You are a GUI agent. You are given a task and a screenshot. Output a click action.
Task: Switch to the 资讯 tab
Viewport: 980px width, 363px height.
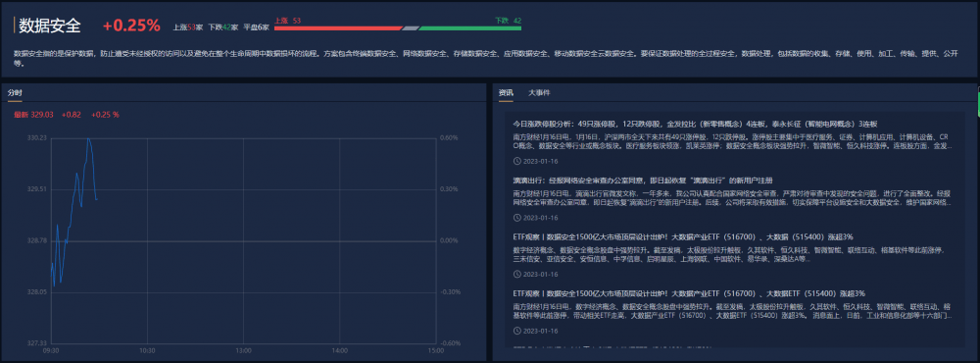tap(506, 92)
